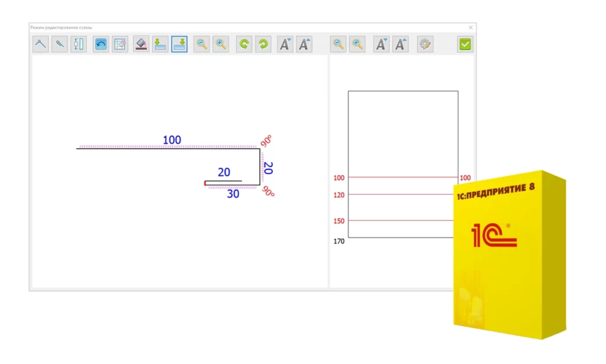Image resolution: width=606 pixels, height=364 pixels.
Task: Increase font size in scheme editor
Action: click(x=305, y=44)
